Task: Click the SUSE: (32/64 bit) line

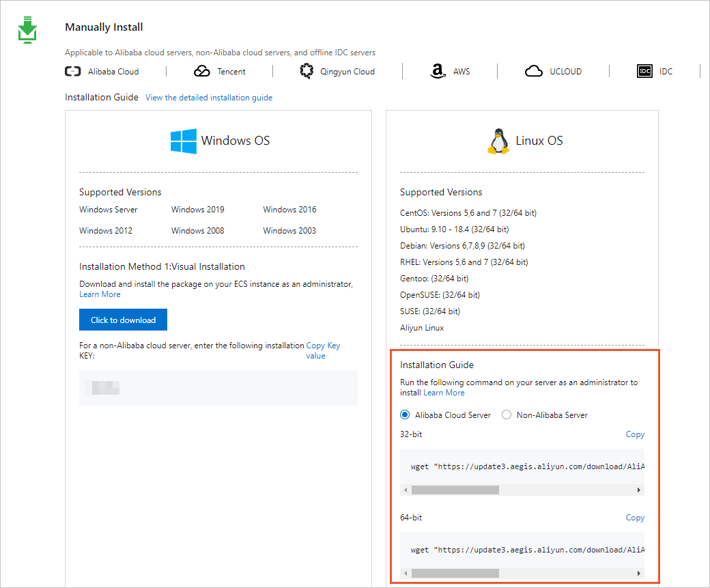Action: 429,311
